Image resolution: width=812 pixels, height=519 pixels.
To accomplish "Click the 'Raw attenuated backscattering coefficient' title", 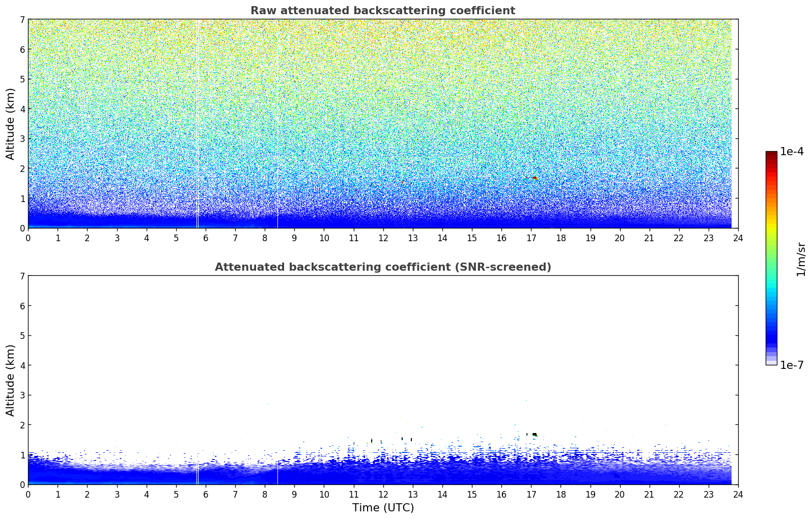I will tap(383, 11).
